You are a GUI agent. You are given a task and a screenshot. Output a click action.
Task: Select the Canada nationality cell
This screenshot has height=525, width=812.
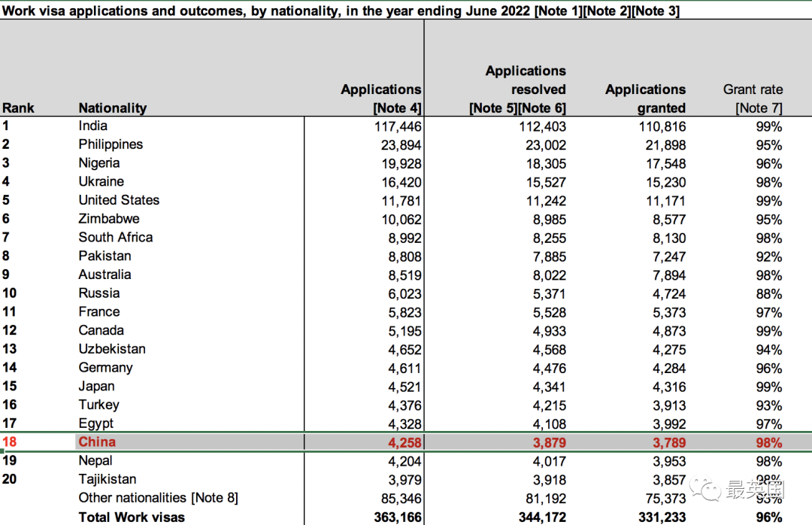[101, 331]
